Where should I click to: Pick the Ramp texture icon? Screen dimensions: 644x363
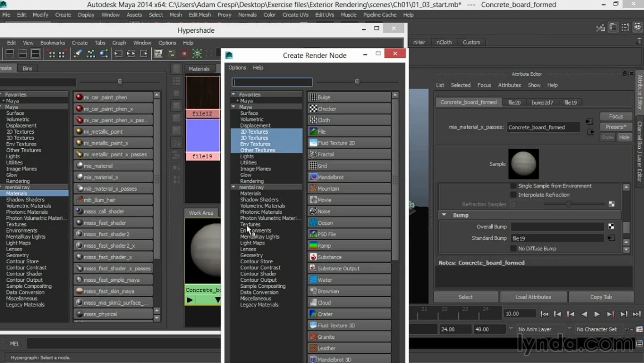tap(314, 245)
